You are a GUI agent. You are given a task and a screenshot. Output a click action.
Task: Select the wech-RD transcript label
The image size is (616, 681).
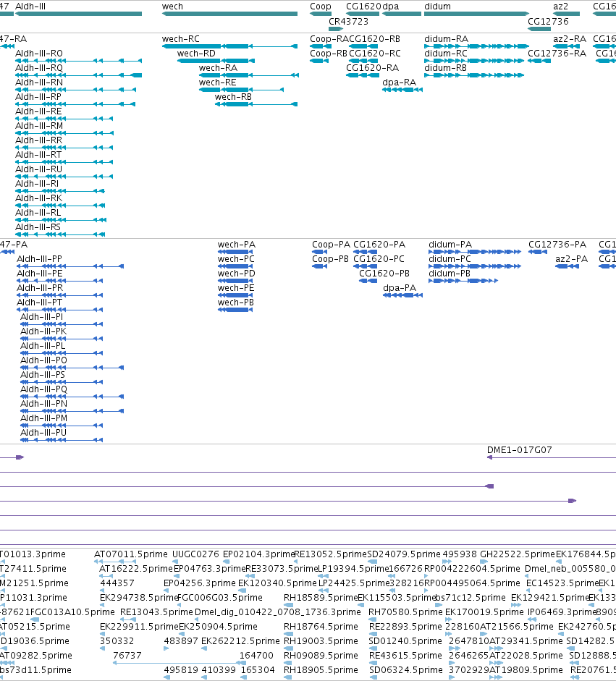[196, 54]
